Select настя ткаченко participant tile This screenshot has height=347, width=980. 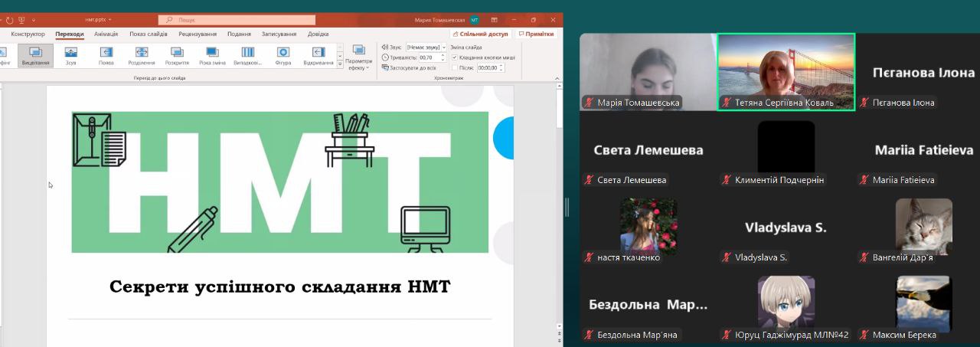648,228
